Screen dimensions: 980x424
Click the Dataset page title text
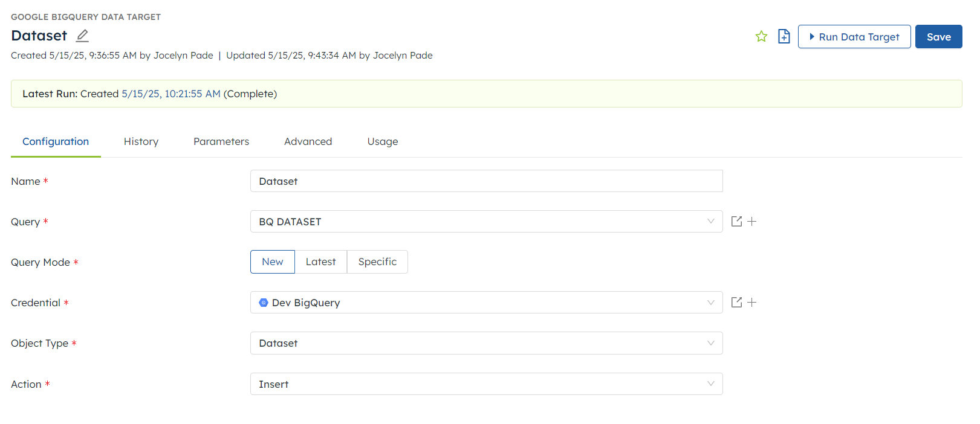(x=39, y=36)
